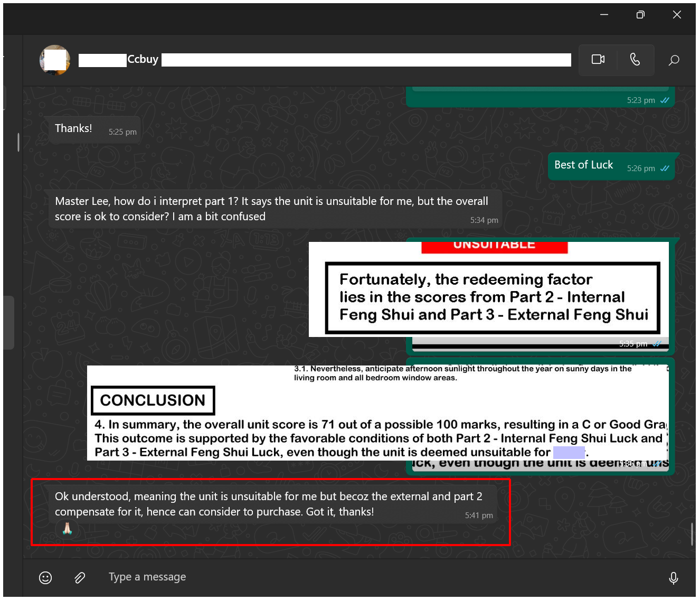Open the emoji picker
This screenshot has width=700, height=600.
pyautogui.click(x=45, y=577)
